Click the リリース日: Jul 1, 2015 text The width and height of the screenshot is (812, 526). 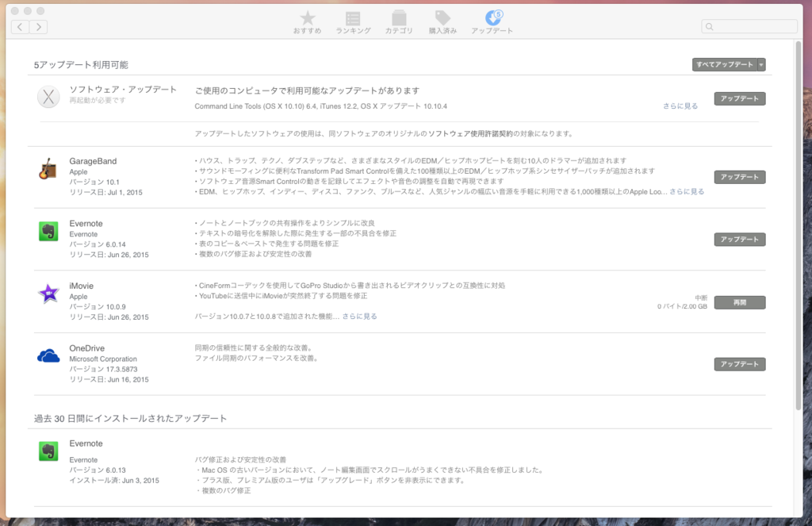[105, 192]
